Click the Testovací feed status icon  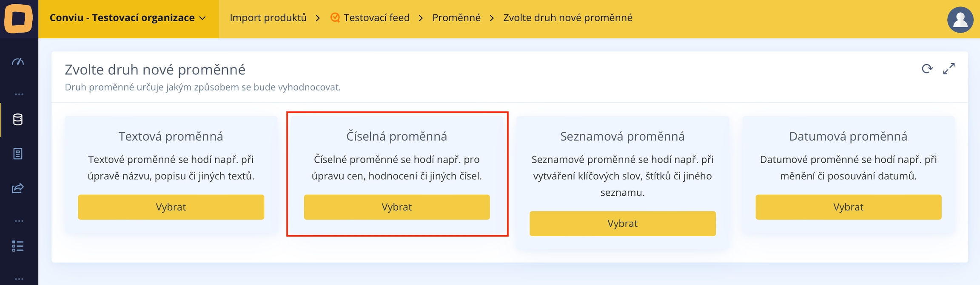335,18
